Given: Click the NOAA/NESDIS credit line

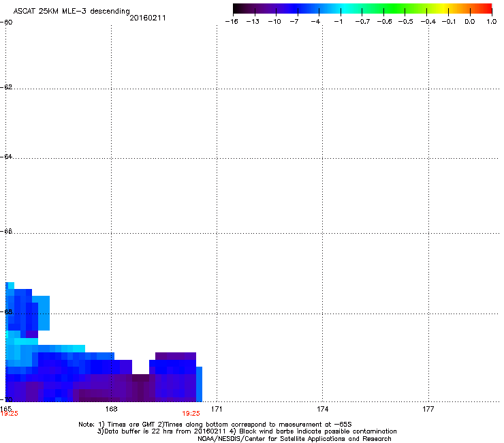Looking at the screenshot, I should pos(294,439).
